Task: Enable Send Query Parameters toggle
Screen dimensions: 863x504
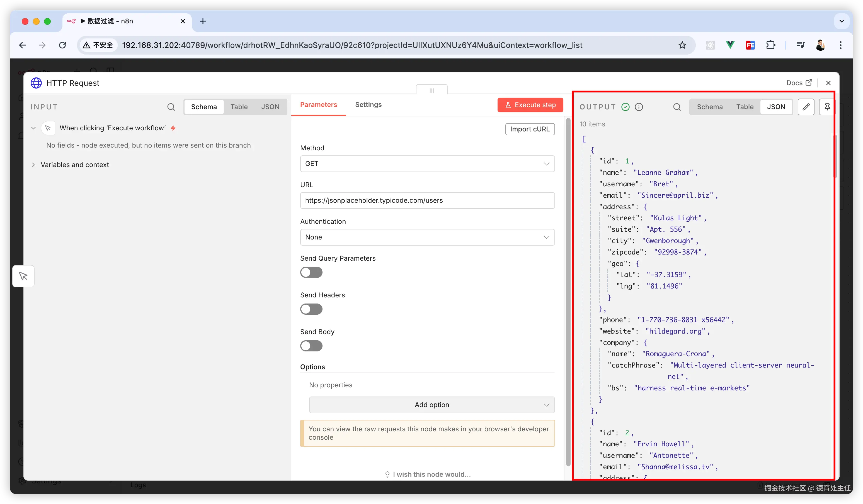Action: (x=311, y=272)
